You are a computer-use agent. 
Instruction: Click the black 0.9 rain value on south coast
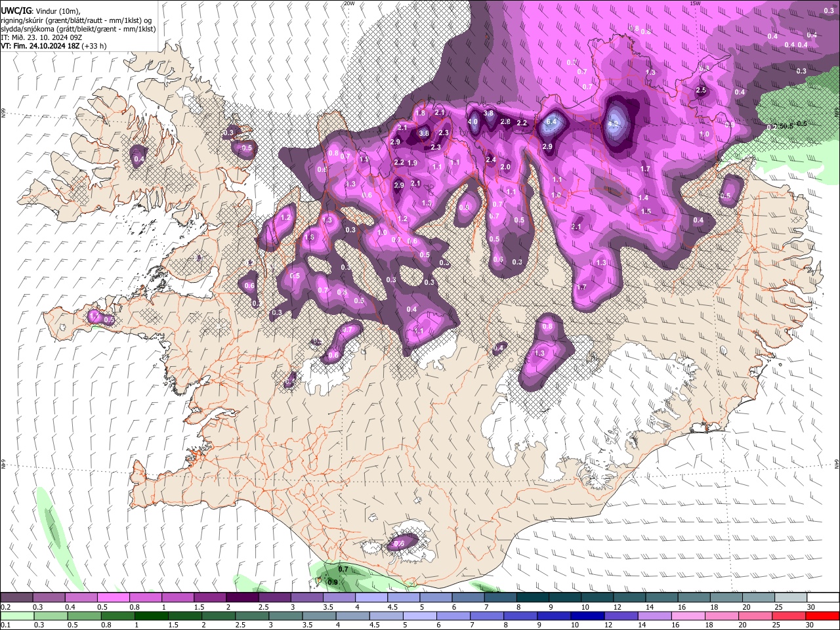(333, 582)
